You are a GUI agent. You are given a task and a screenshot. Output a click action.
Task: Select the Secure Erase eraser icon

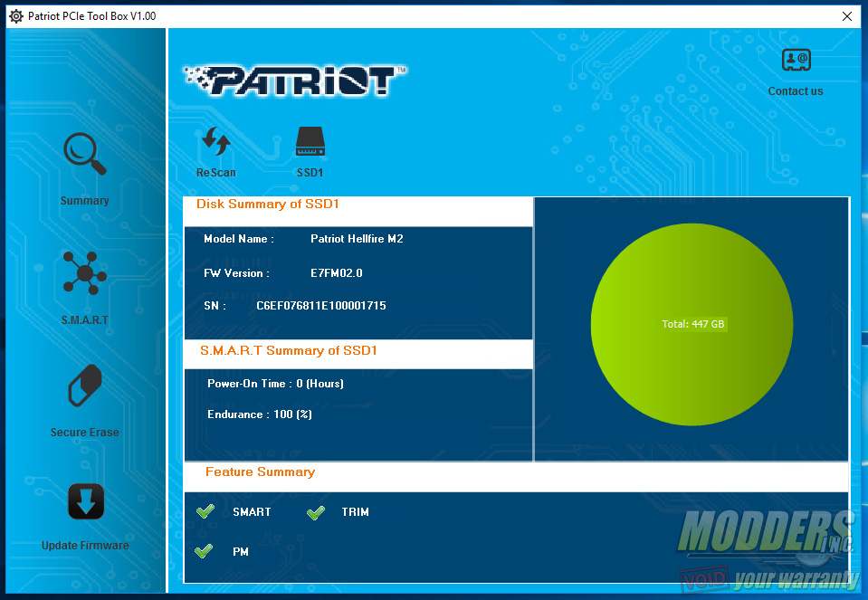point(85,386)
